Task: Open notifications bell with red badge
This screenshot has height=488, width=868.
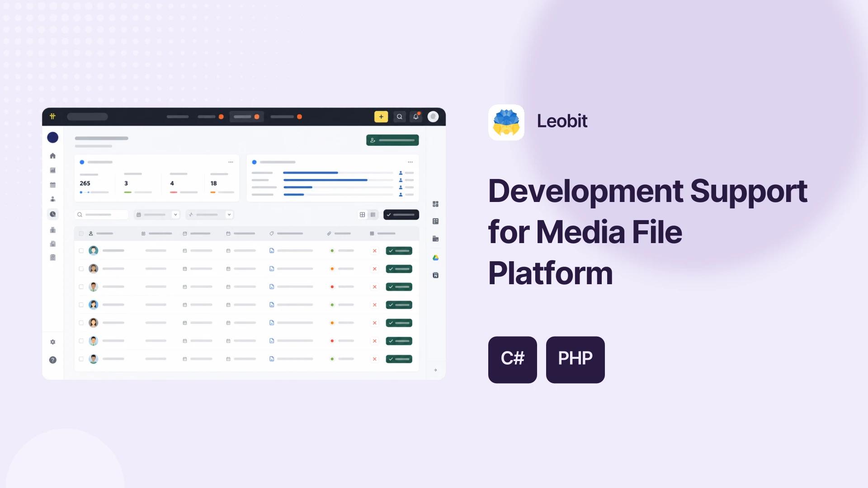Action: [x=416, y=117]
